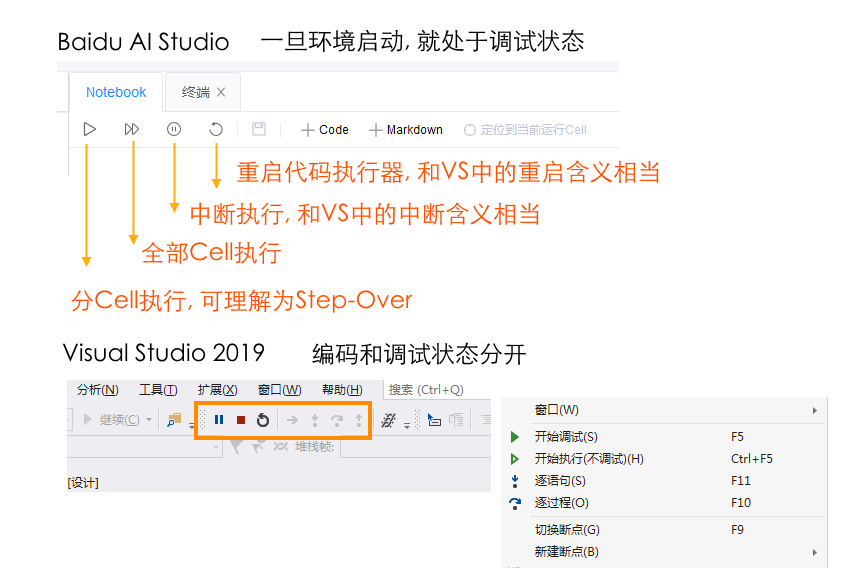This screenshot has height=574, width=842.
Task: Click the step into down-arrow icon in the VS toolbar
Action: tap(315, 420)
